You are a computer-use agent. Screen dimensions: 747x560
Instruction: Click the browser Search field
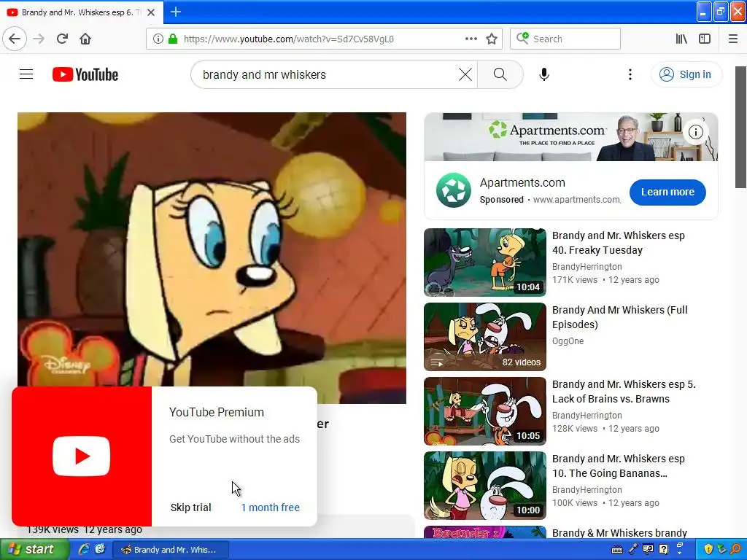[565, 39]
